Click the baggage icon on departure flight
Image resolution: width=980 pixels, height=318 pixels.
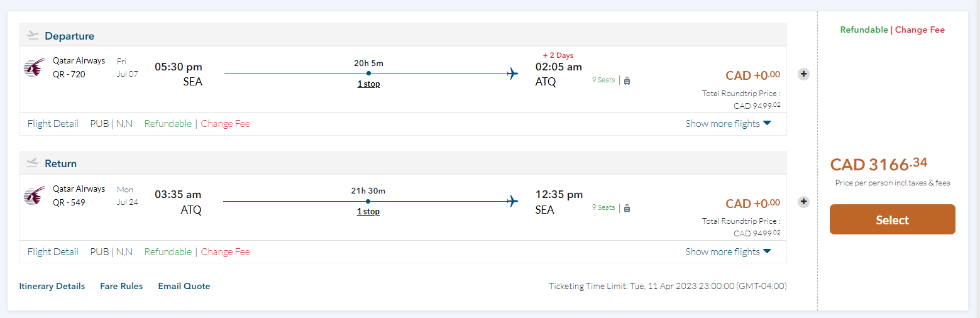(x=627, y=80)
